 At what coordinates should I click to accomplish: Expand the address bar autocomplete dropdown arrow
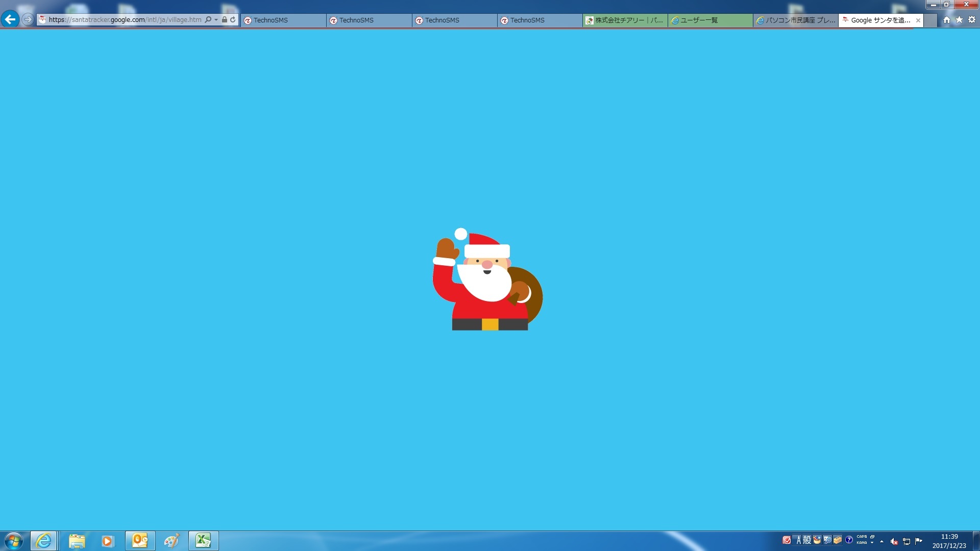point(216,19)
